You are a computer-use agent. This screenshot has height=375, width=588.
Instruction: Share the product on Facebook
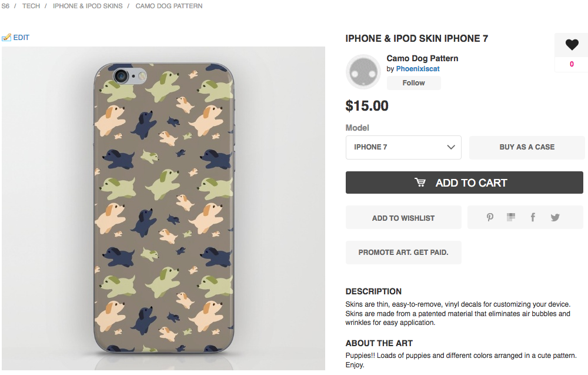[x=533, y=217]
